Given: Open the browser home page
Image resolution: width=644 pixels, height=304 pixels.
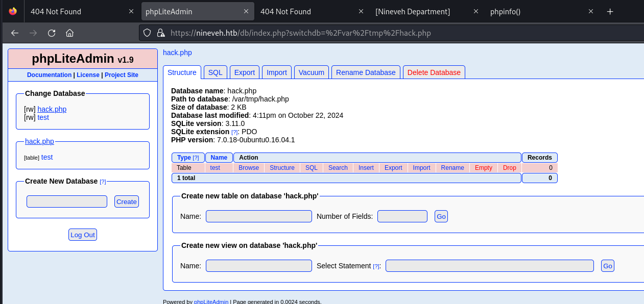Looking at the screenshot, I should 69,33.
